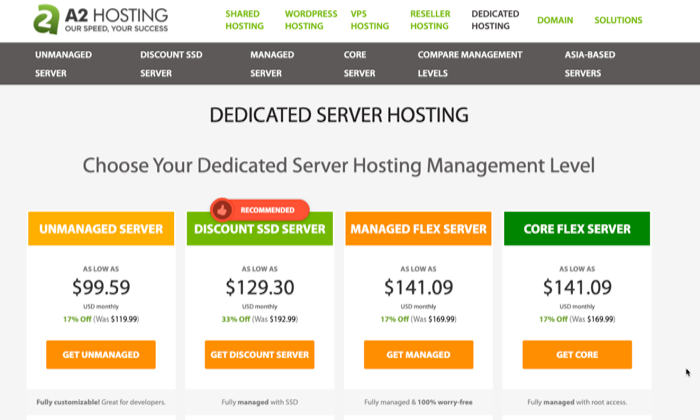Click the Core Flex Server card header
The height and width of the screenshot is (420, 700).
tap(577, 229)
